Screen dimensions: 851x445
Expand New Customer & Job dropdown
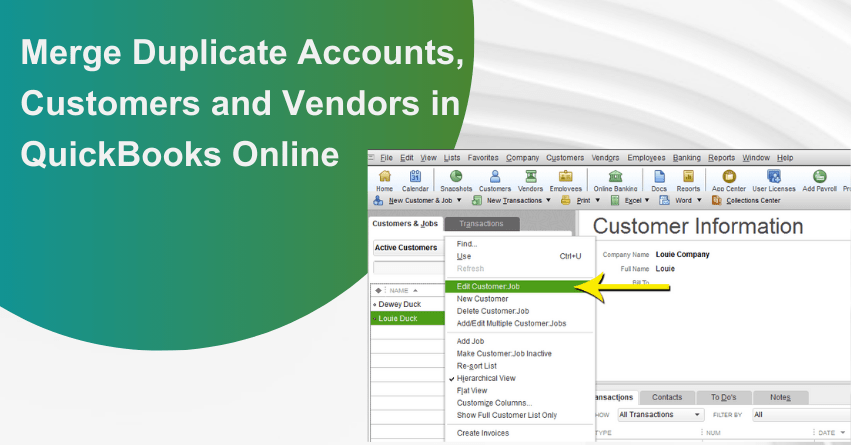[x=459, y=200]
